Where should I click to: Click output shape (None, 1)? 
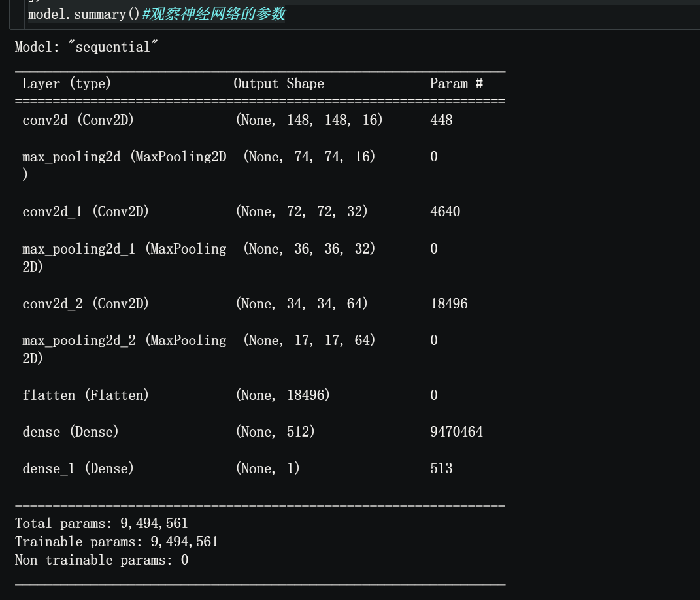pos(267,469)
